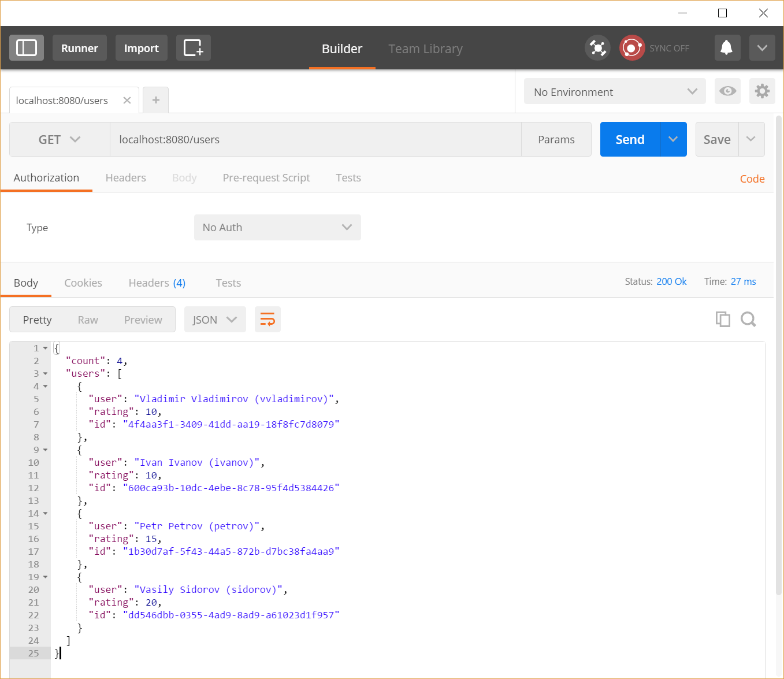Collapse the object at line 19
This screenshot has width=784, height=679.
tap(46, 577)
